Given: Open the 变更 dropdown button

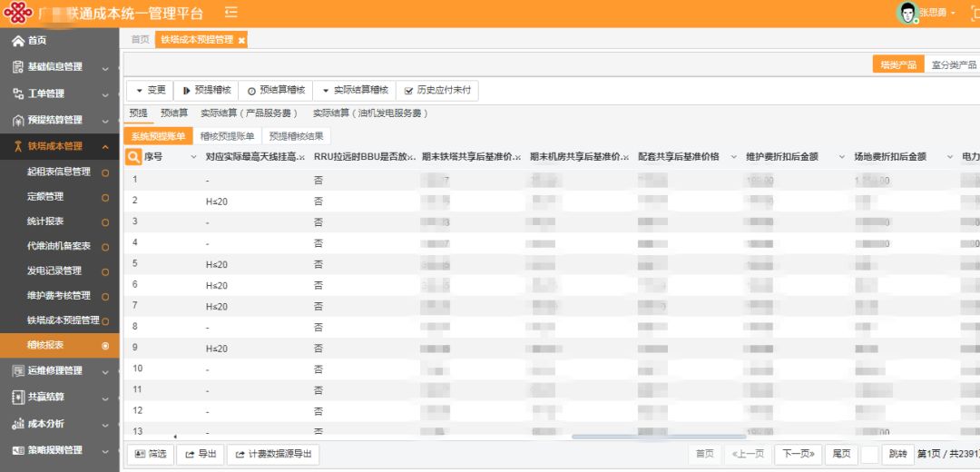Looking at the screenshot, I should (x=150, y=91).
